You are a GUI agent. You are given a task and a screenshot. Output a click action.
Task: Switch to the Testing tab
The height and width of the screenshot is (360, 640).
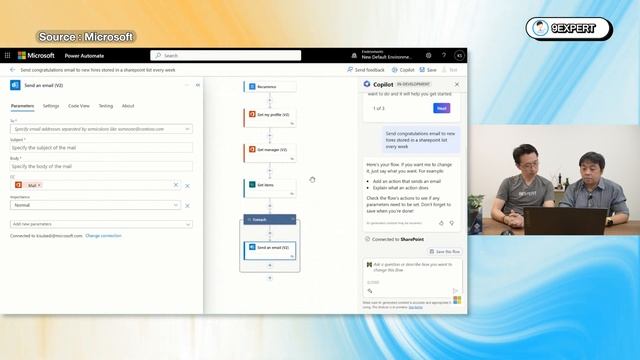tap(106, 106)
